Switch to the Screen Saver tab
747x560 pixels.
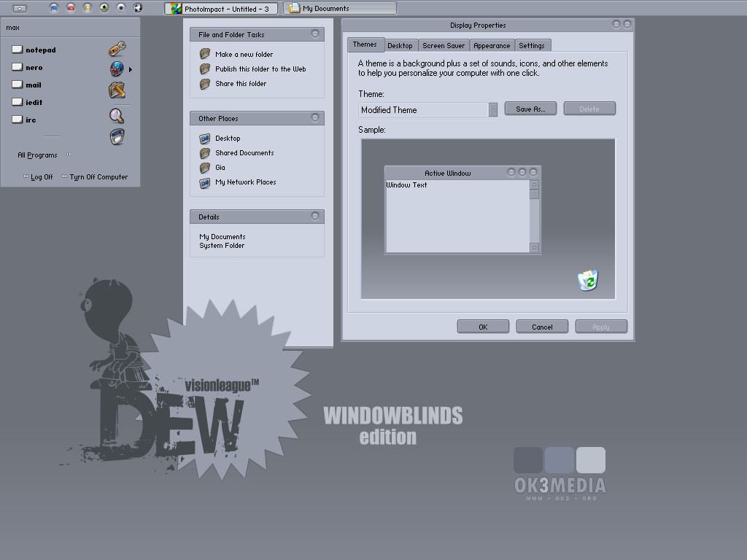pos(444,45)
